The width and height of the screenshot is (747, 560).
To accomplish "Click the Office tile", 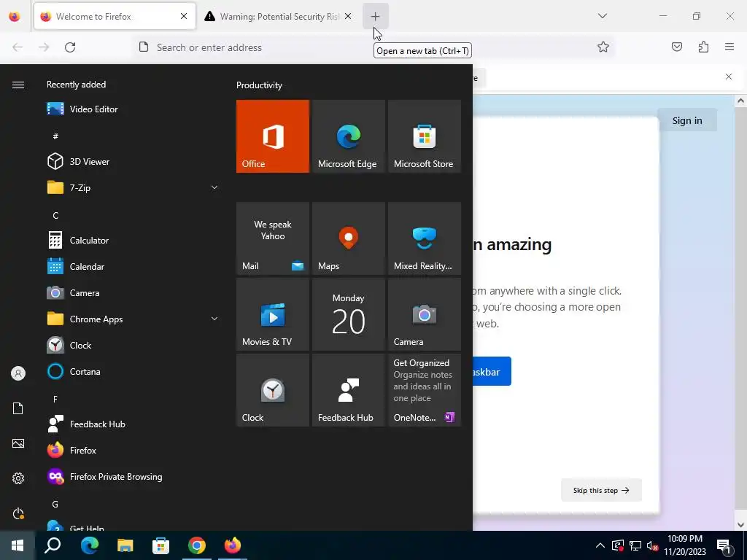I will click(x=273, y=136).
